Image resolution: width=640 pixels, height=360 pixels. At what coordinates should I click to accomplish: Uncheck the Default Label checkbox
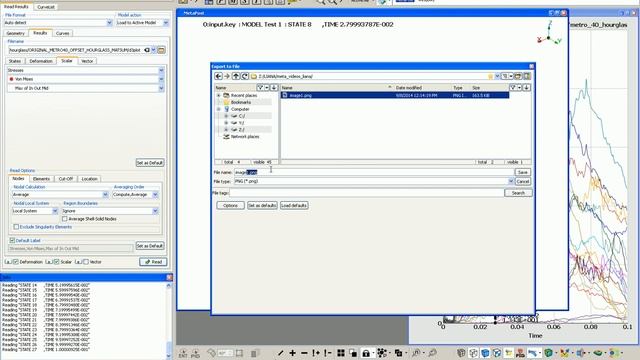point(12,240)
